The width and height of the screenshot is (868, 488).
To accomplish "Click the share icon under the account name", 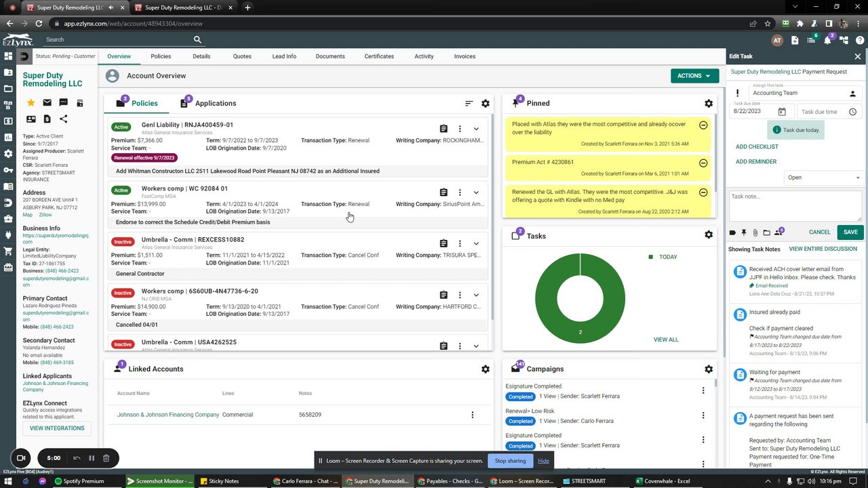I will (63, 119).
